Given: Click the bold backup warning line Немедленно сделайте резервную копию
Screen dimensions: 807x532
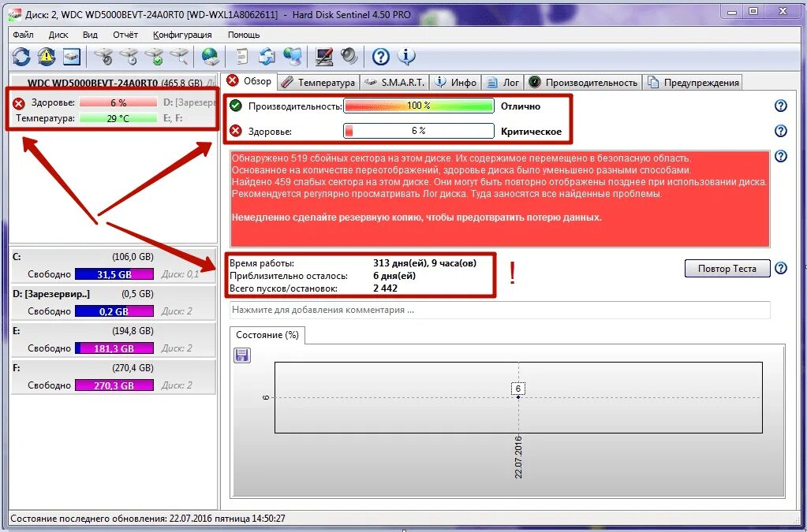Looking at the screenshot, I should pyautogui.click(x=417, y=218).
